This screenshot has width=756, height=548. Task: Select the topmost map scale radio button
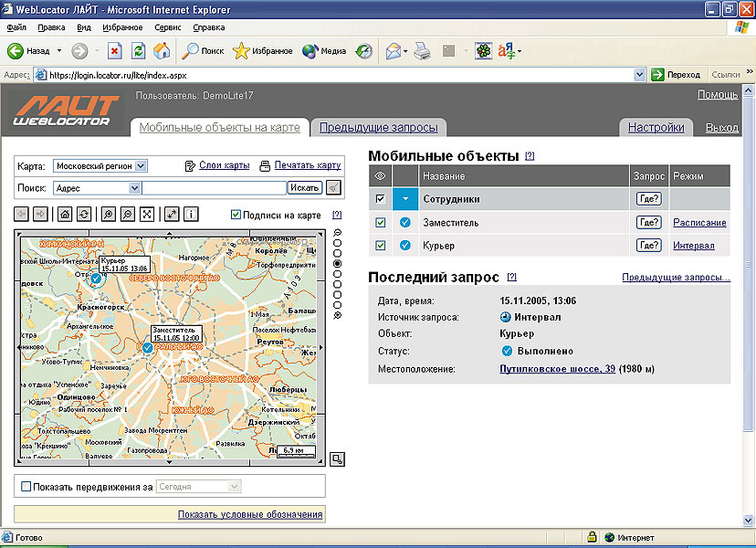point(338,243)
